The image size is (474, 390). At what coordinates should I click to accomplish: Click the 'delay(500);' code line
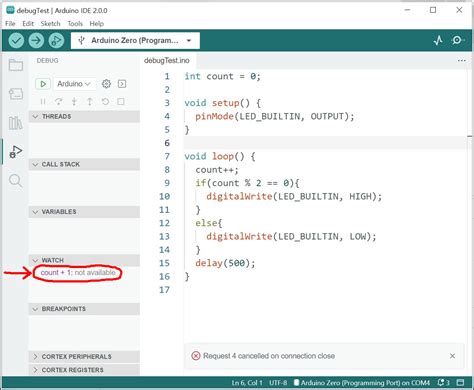(225, 263)
